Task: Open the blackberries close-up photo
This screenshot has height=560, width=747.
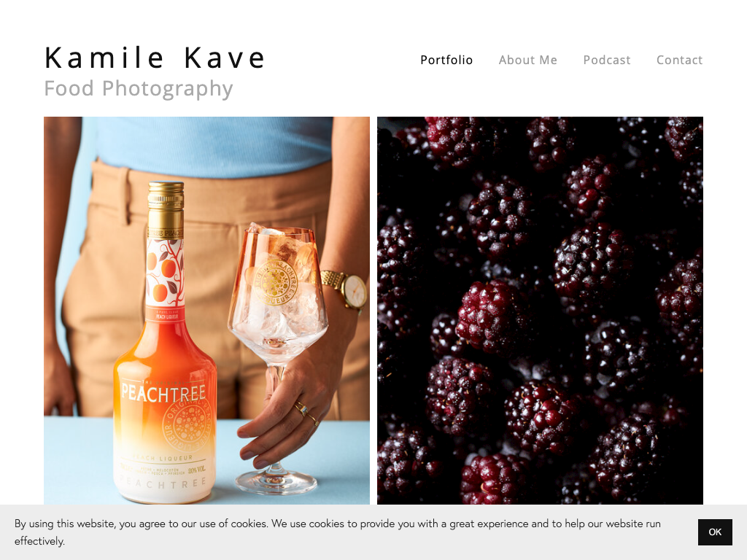Action: [x=541, y=311]
